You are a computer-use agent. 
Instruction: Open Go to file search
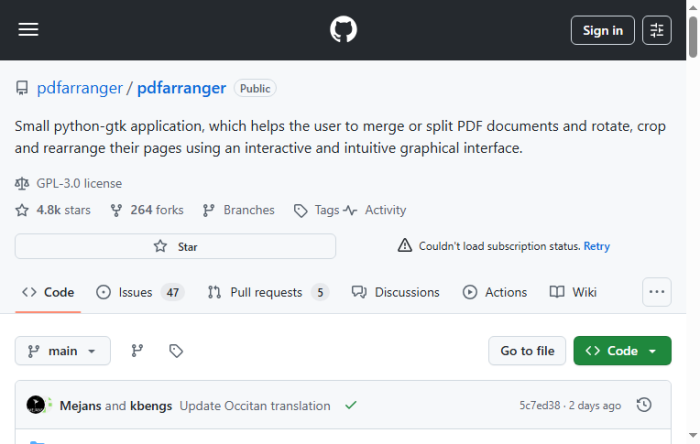527,351
